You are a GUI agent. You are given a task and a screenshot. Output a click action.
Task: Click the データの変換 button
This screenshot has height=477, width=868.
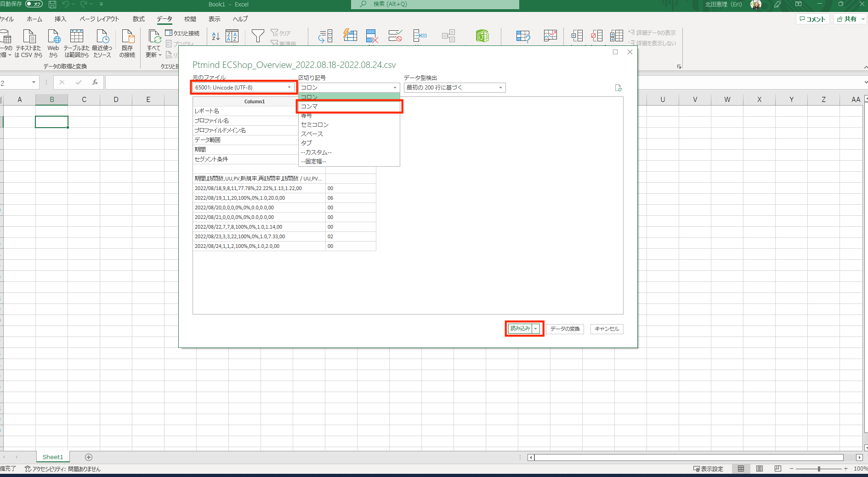click(565, 329)
